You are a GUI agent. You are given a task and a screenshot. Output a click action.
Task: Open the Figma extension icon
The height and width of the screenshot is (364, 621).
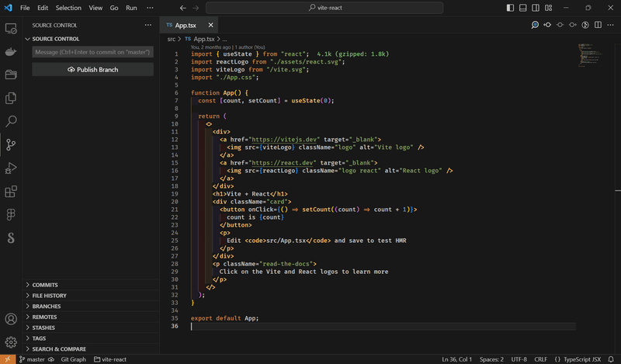[x=11, y=215]
